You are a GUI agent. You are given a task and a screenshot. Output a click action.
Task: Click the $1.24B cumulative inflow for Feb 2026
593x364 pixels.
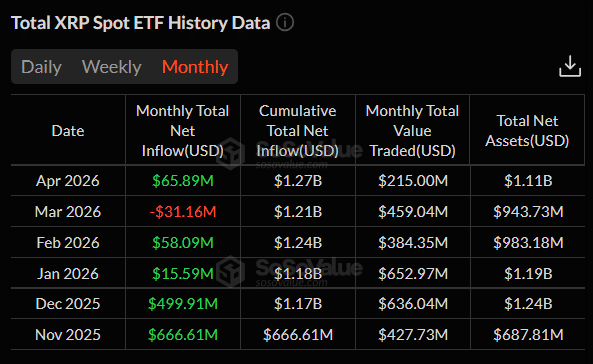[x=298, y=243]
